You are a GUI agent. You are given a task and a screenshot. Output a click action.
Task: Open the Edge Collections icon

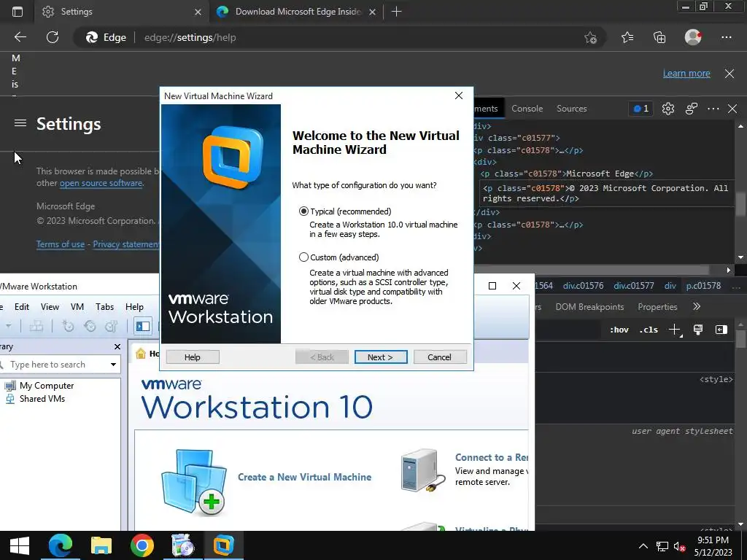659,37
